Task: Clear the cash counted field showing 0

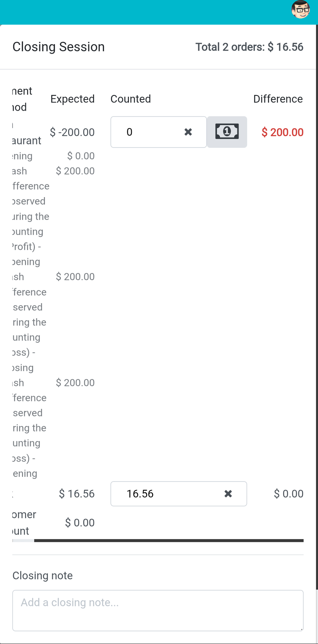Action: pyautogui.click(x=188, y=132)
